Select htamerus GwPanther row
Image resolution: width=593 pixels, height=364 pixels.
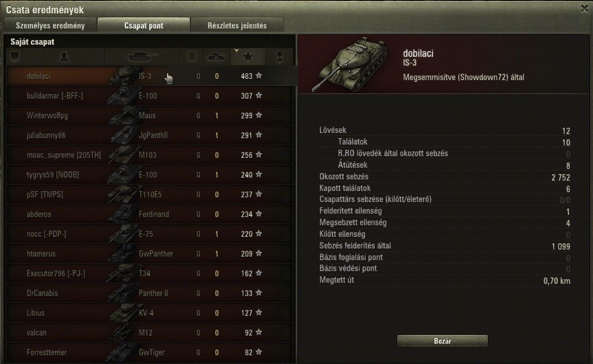pos(150,254)
